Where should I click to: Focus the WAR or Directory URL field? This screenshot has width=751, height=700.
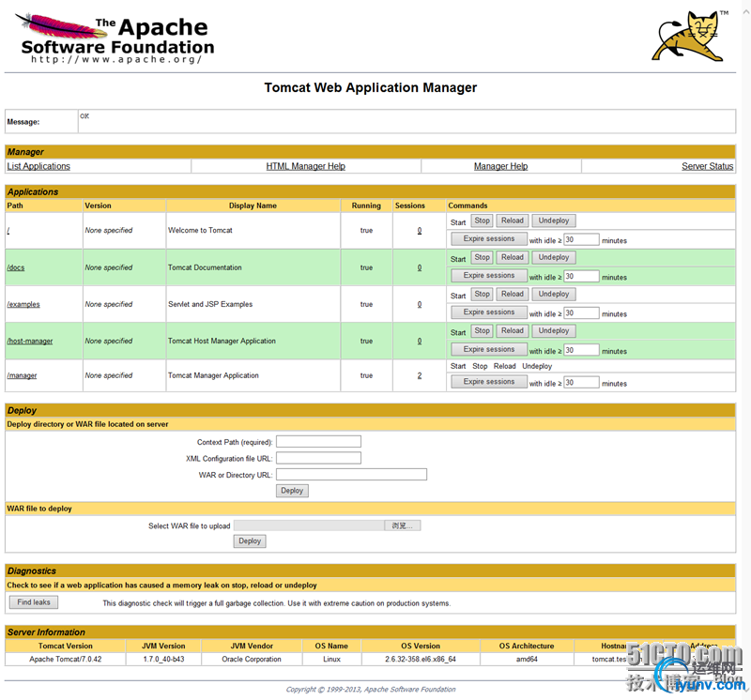pyautogui.click(x=351, y=475)
